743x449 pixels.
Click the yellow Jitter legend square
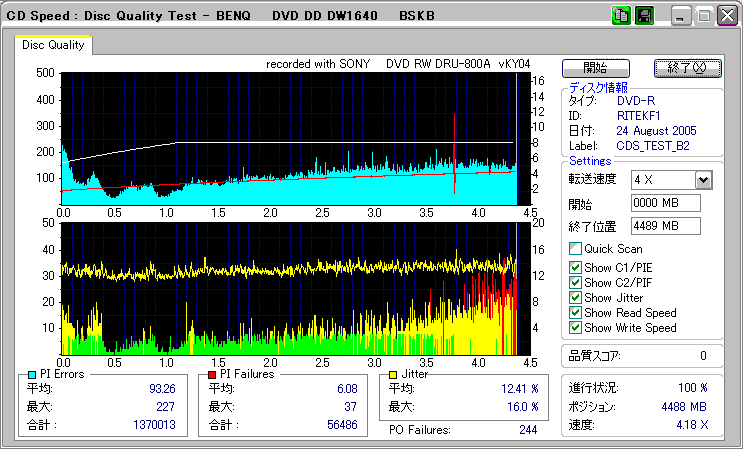coord(395,374)
